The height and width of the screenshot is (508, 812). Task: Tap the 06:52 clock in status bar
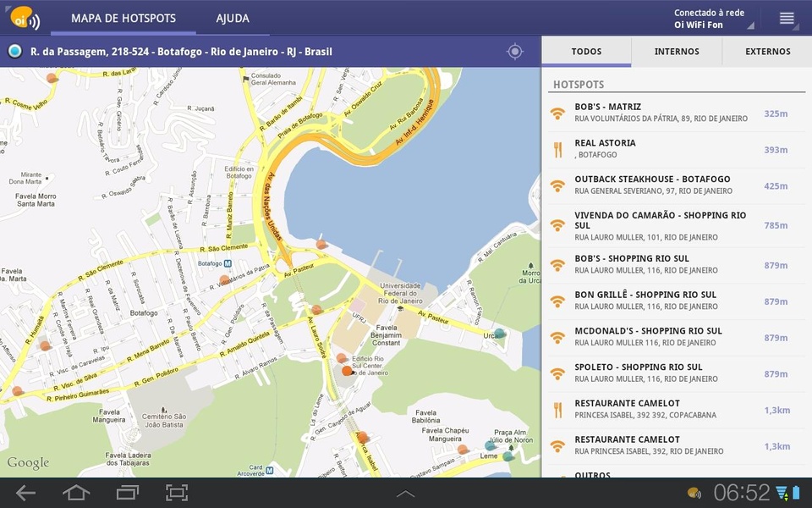click(742, 493)
